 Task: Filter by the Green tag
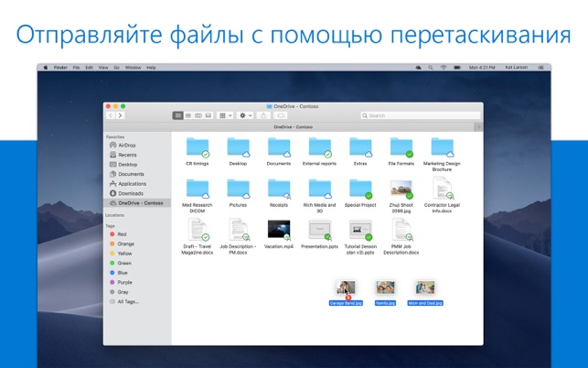(x=121, y=264)
